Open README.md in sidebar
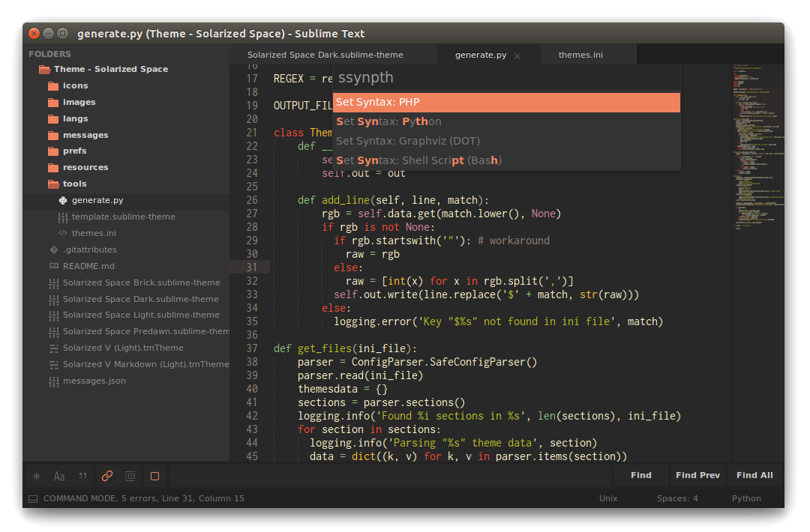Viewport: 810px width, 532px height. tap(88, 266)
